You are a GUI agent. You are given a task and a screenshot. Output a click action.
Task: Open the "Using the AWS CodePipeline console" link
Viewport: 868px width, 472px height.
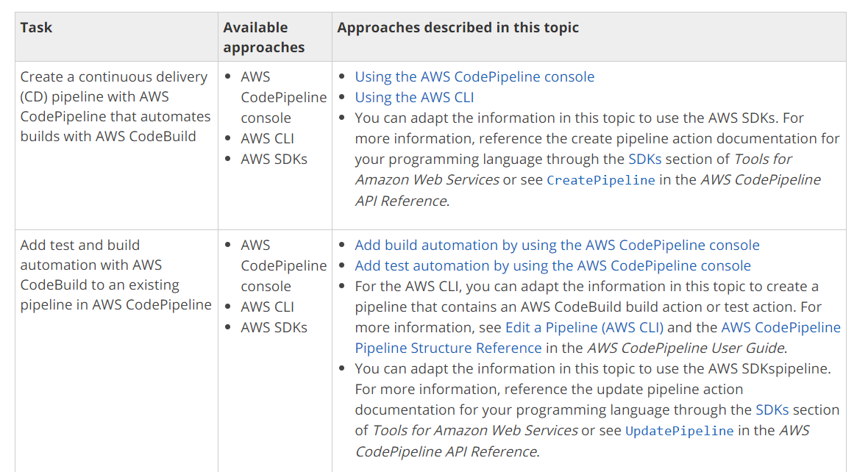(x=474, y=76)
